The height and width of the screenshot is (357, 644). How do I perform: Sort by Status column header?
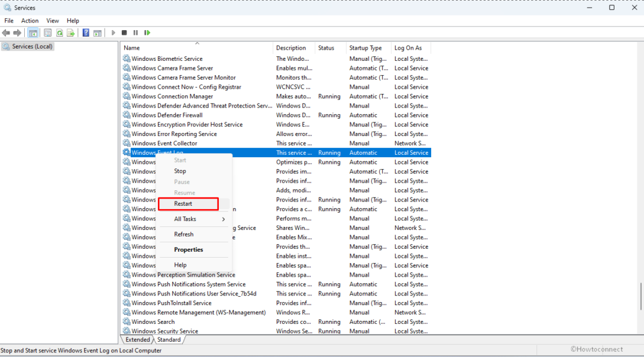coord(330,48)
